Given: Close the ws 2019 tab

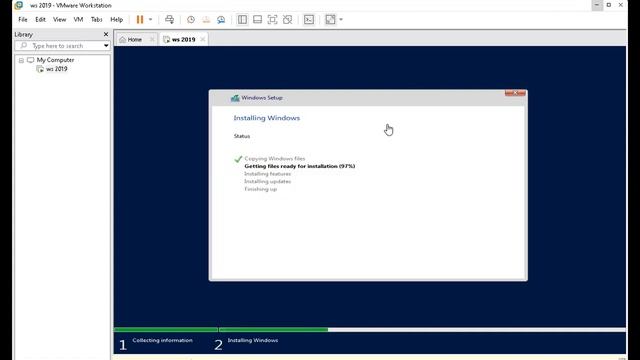Looking at the screenshot, I should click(202, 40).
